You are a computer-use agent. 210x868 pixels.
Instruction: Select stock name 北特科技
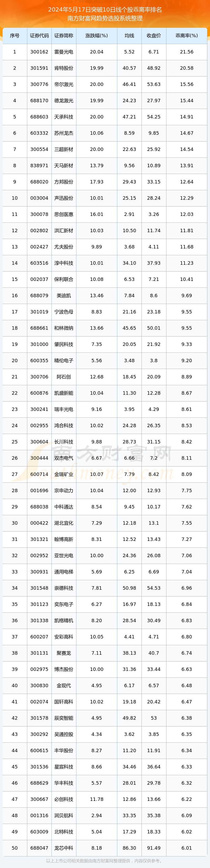[64, 832]
